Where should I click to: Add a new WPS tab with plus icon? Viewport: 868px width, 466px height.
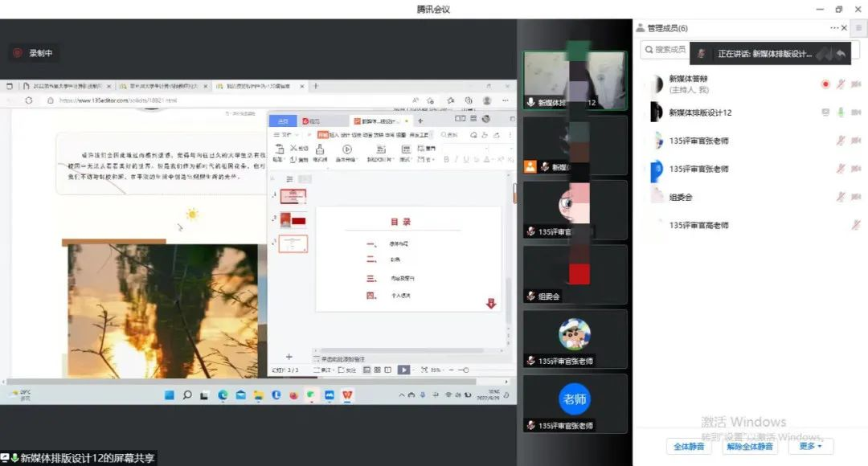pos(420,121)
